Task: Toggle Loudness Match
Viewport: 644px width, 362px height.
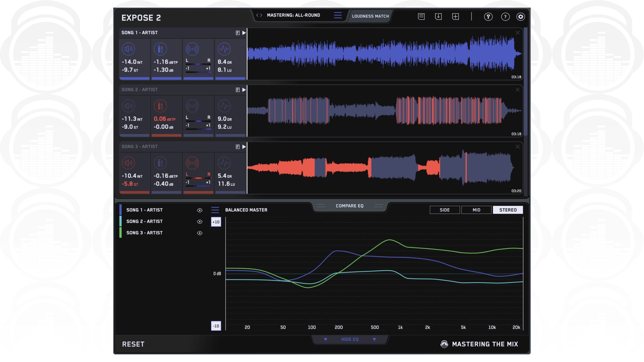Action: click(370, 16)
